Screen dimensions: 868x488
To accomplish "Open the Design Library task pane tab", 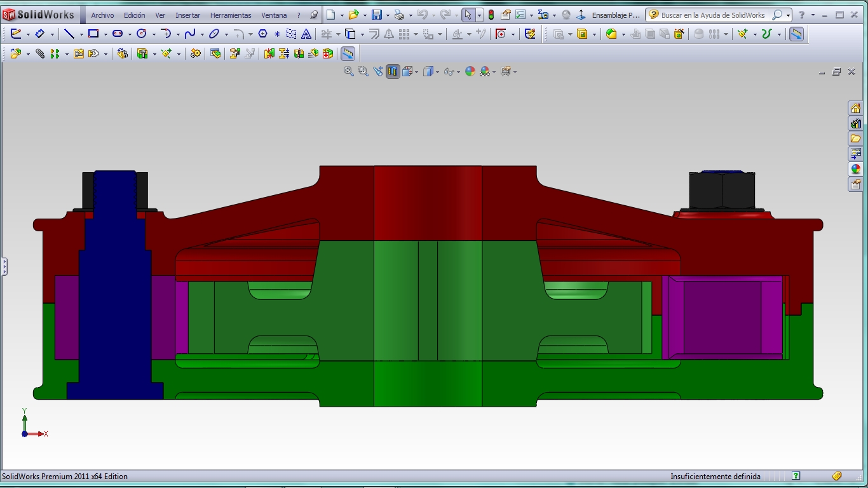I will point(855,123).
